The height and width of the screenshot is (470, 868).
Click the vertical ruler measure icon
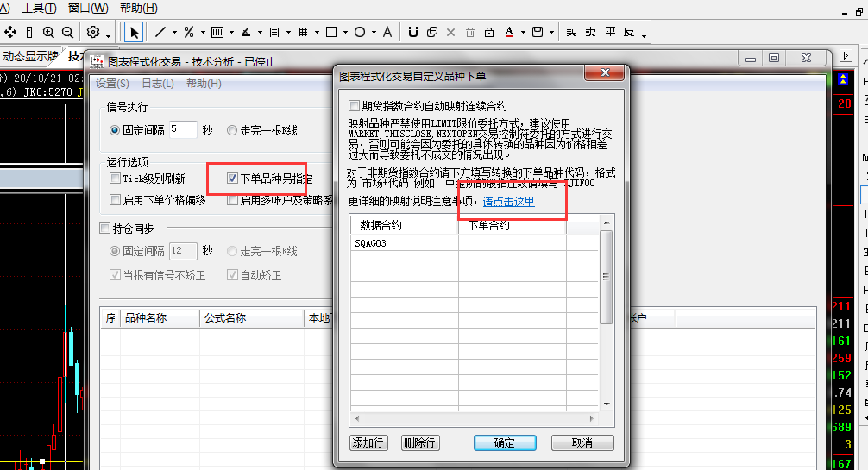click(29, 32)
